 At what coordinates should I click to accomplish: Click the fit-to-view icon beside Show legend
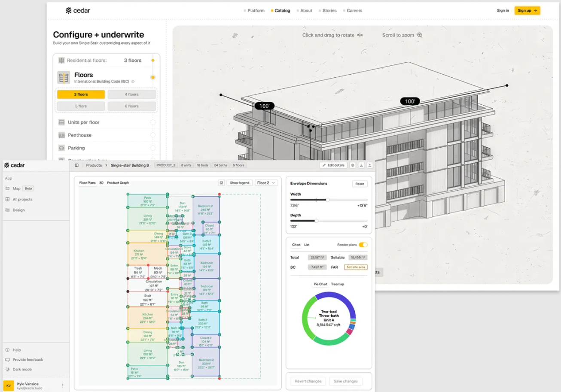221,183
